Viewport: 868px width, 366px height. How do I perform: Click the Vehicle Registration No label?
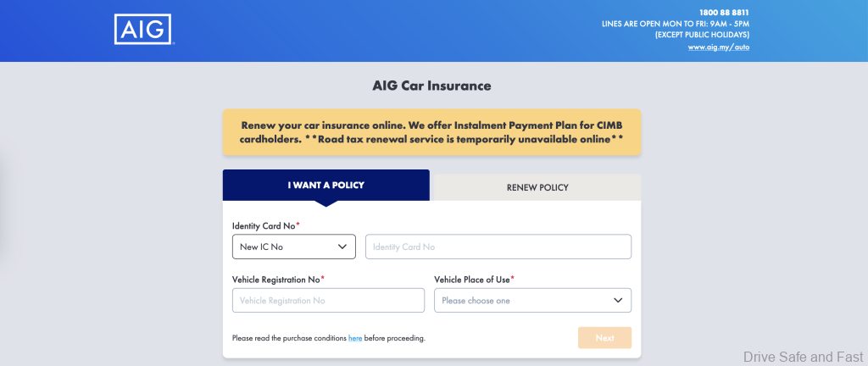click(278, 280)
